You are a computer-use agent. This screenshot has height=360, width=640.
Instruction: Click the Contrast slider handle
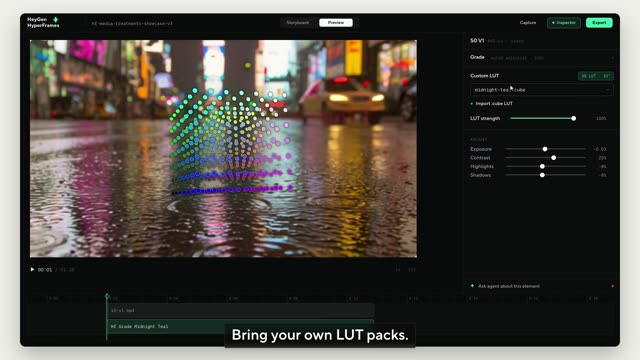(553, 158)
